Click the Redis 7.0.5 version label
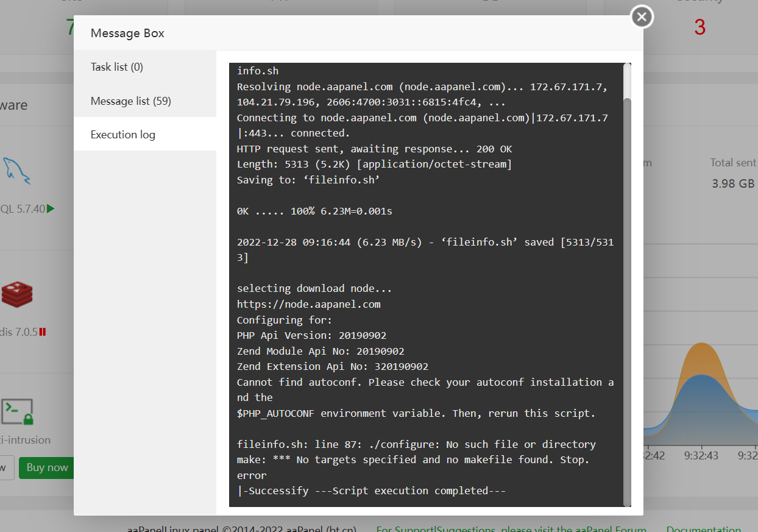758x532 pixels. pyautogui.click(x=18, y=332)
